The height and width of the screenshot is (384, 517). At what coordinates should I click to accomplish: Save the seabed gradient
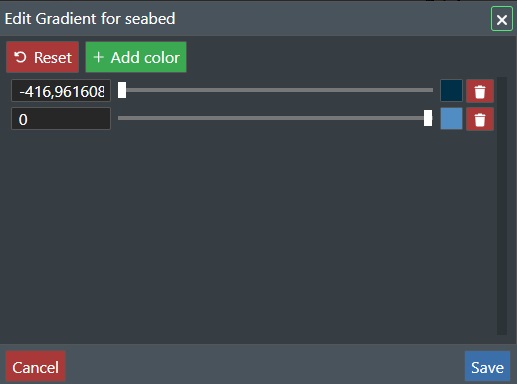pos(487,366)
